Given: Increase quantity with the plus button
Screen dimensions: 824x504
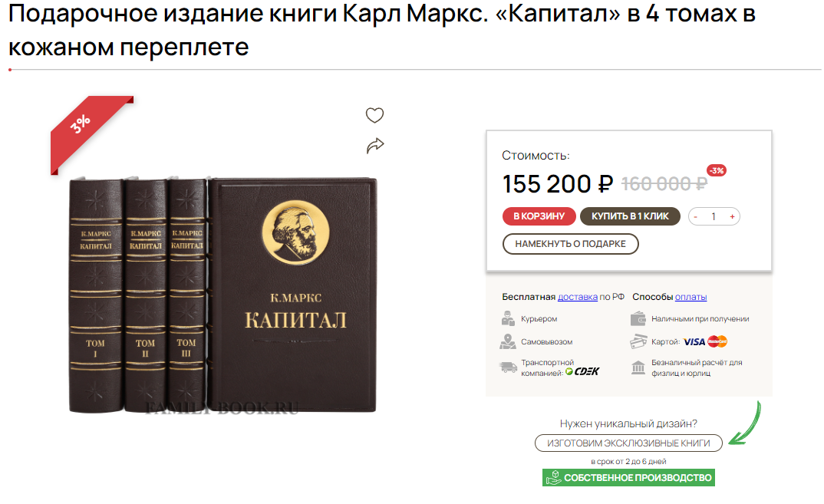Looking at the screenshot, I should coord(732,216).
